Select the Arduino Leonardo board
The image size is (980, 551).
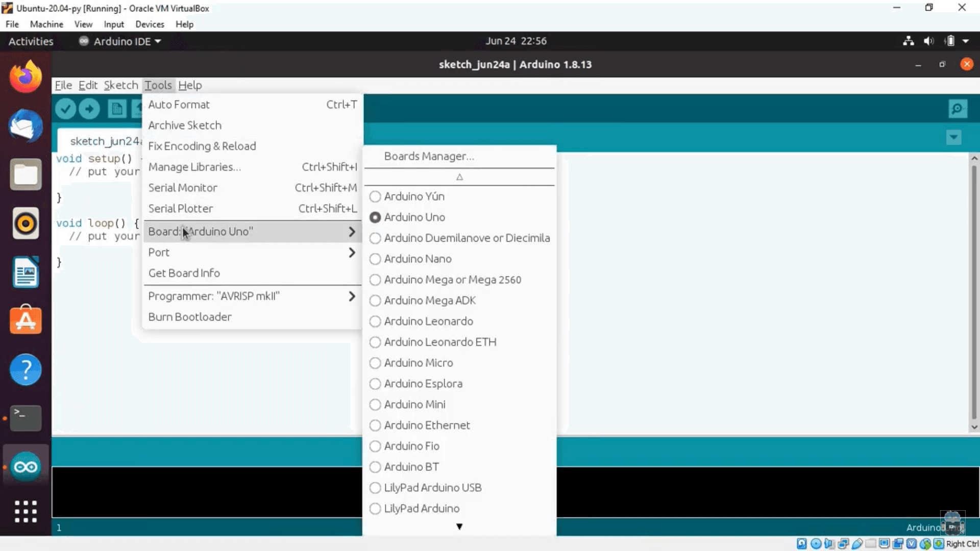tap(459, 321)
